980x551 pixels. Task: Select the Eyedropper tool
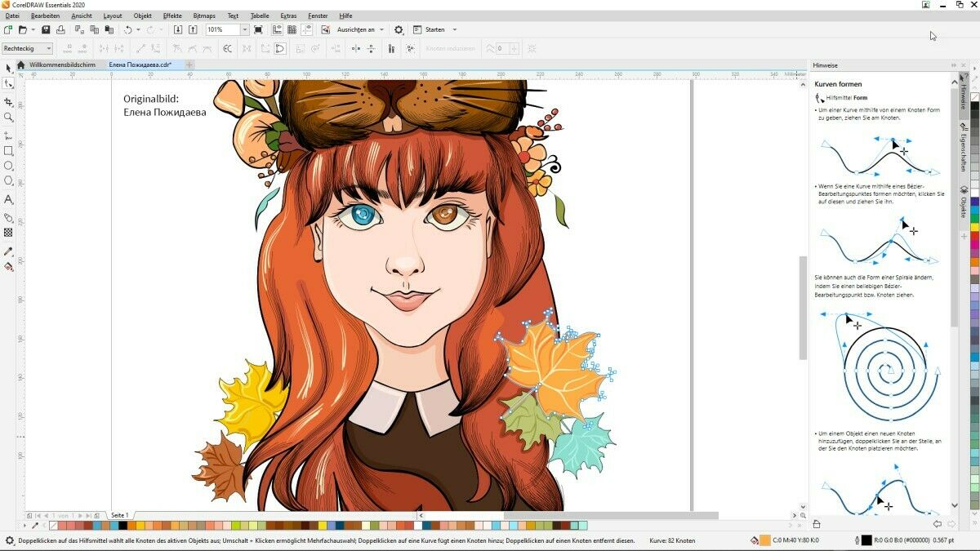tap(8, 251)
